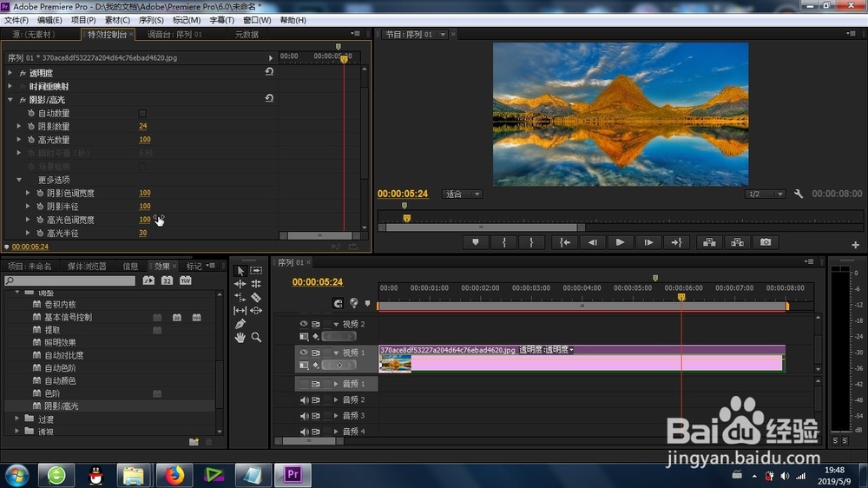Click the effects search field

(69, 280)
